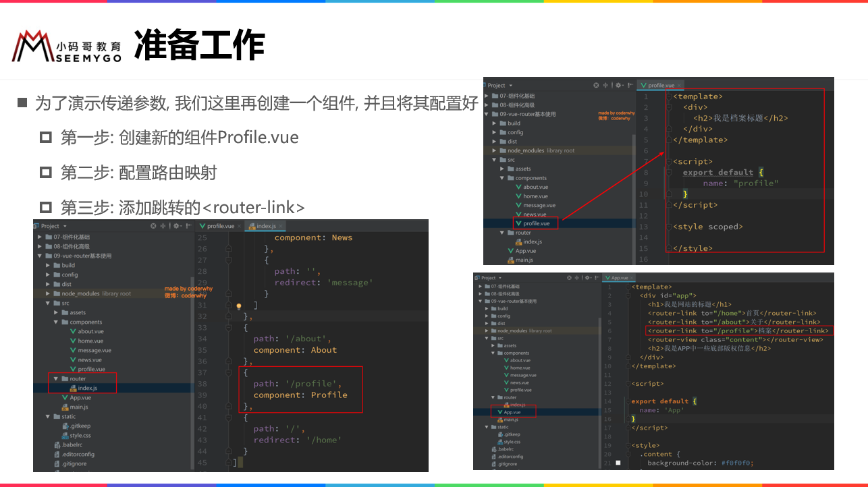Open Project view dropdown in profile.vue screenshot
Screen dimensions: 868x487
511,86
